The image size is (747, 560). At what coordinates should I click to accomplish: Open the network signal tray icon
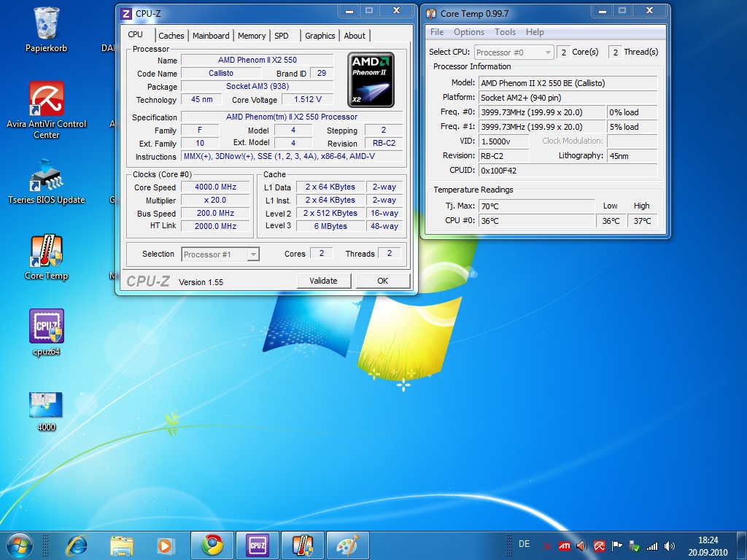point(652,546)
